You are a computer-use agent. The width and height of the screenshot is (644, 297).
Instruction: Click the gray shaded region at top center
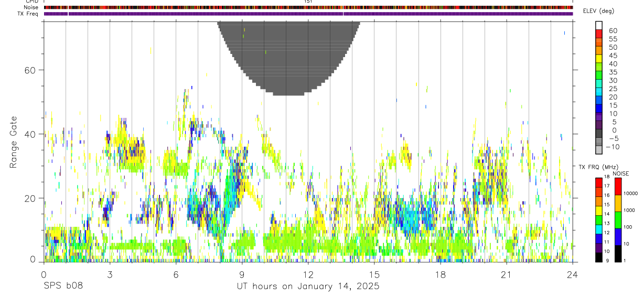coord(288,58)
